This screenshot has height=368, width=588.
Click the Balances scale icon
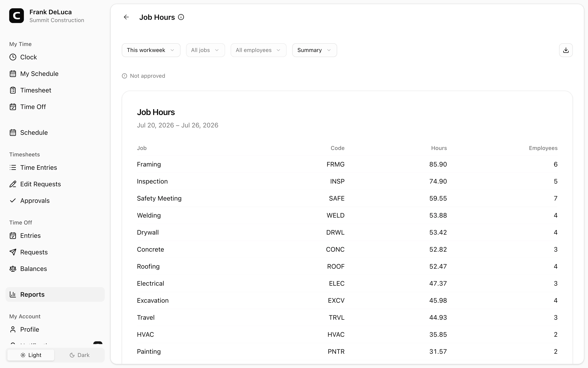pyautogui.click(x=13, y=269)
